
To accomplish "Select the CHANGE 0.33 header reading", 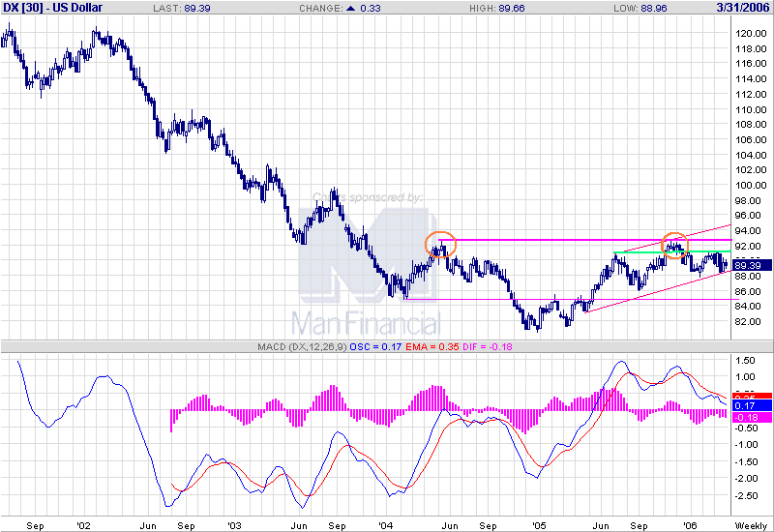I will 340,9.
